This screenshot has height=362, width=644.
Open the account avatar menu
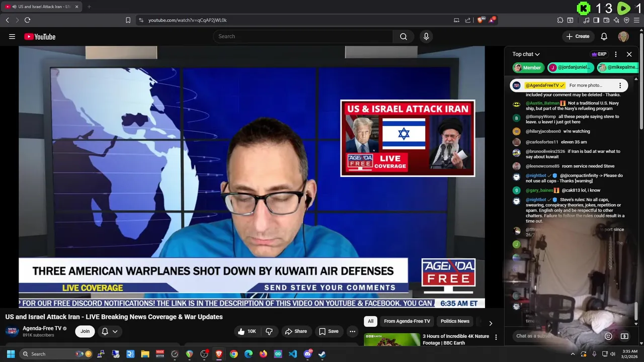click(x=623, y=36)
